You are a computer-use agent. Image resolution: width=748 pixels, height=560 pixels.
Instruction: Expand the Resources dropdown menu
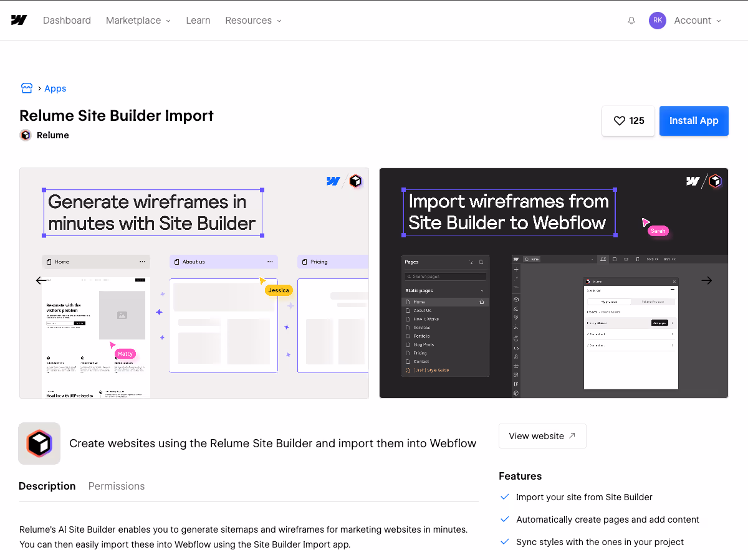(254, 20)
